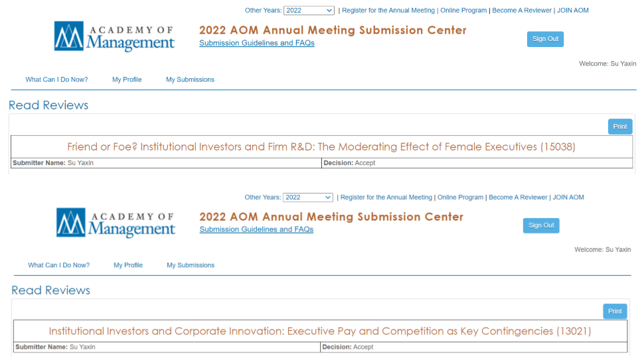The width and height of the screenshot is (644, 364).
Task: Select upper My Submissions tab
Action: point(190,80)
